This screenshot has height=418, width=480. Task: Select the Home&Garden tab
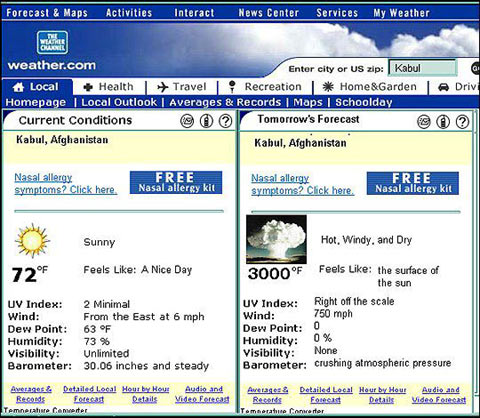(369, 87)
